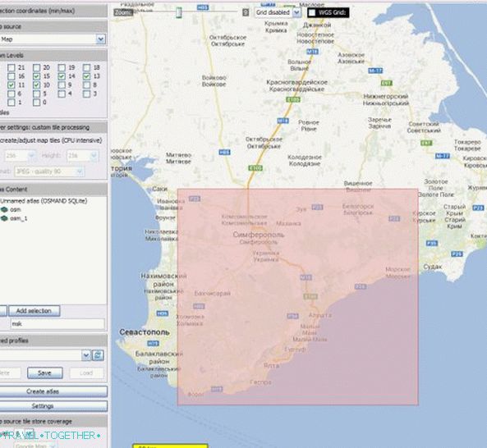Click the Atlas Content panel header
The height and width of the screenshot is (448, 487).
(x=53, y=190)
